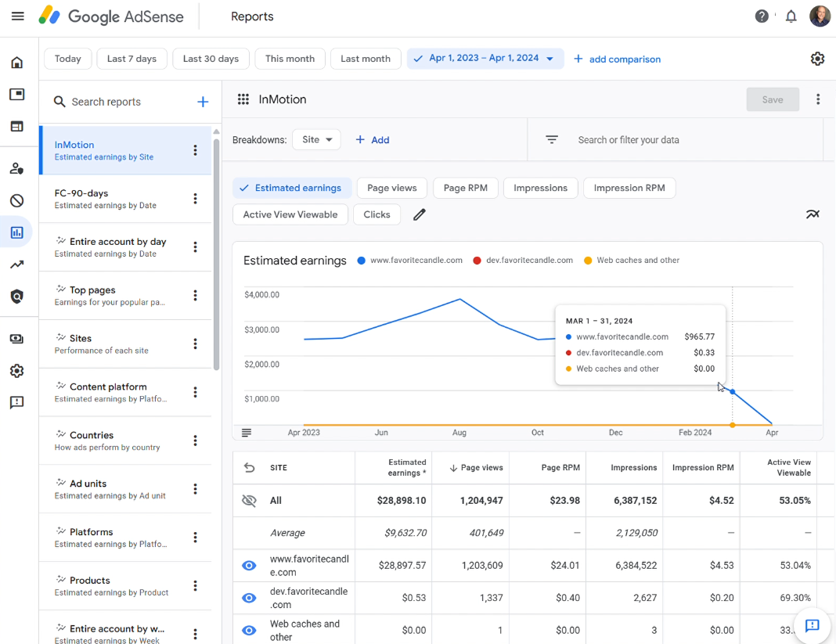Create new report with plus icon
This screenshot has height=644, width=836.
click(x=203, y=102)
